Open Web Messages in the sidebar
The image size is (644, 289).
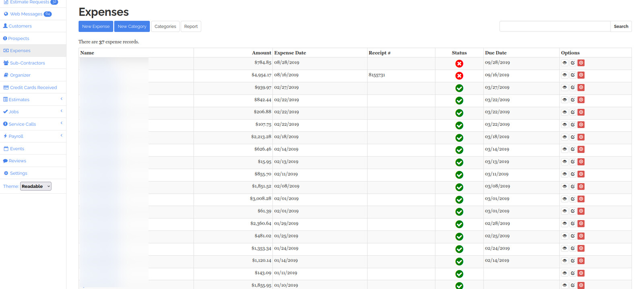click(x=26, y=14)
